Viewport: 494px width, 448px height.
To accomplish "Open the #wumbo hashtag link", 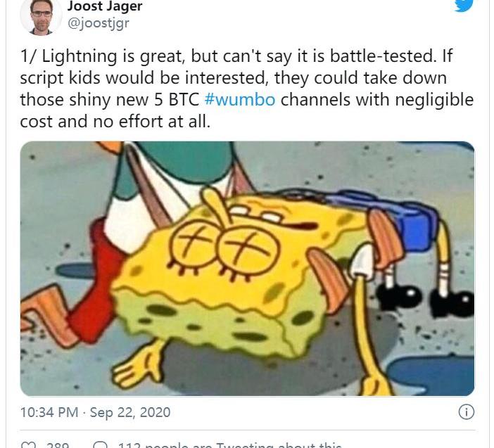I will tap(240, 99).
